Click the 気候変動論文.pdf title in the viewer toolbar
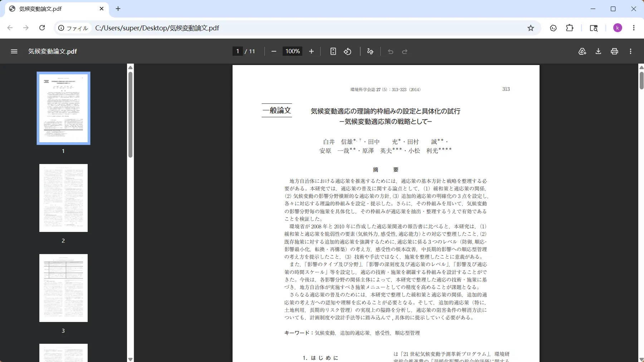The width and height of the screenshot is (644, 362). 53,51
